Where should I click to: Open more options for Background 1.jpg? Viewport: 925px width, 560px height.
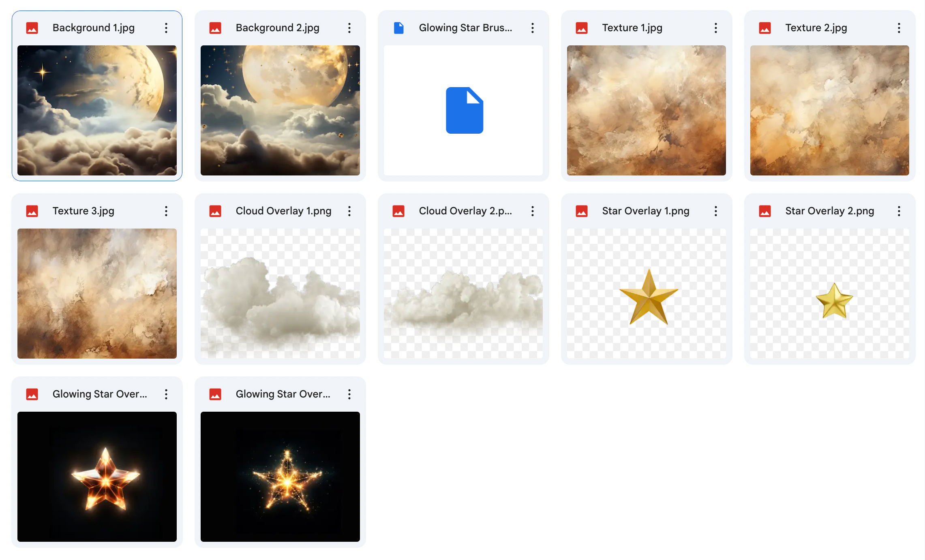(x=166, y=28)
